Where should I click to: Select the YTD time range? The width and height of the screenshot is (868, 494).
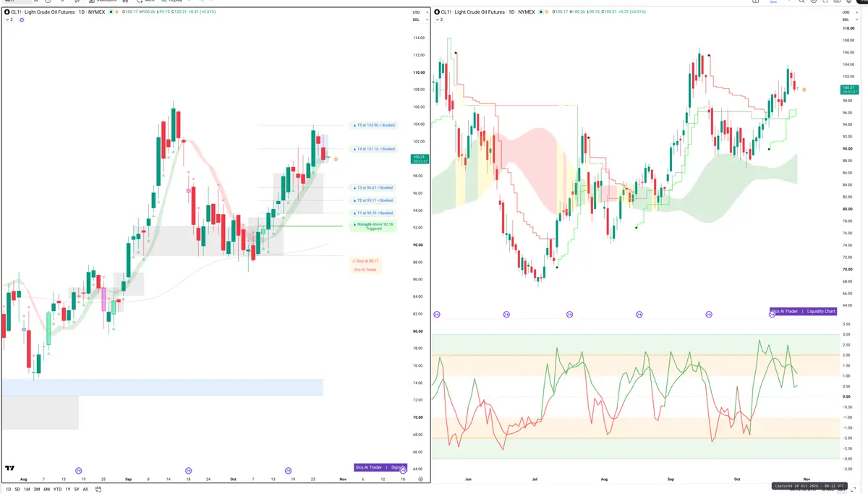pos(58,490)
